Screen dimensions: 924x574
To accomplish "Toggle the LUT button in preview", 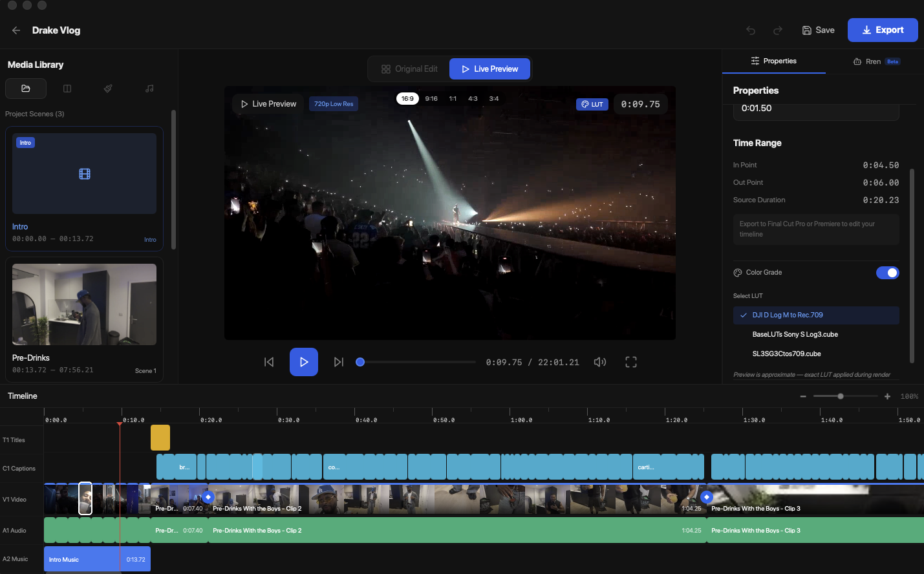I will [592, 104].
